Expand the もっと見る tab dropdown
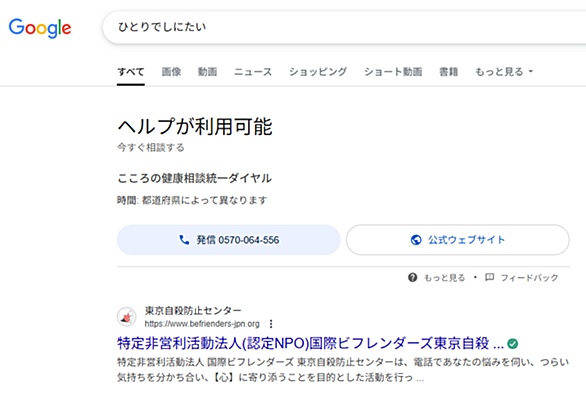This screenshot has height=401, width=586. tap(504, 71)
